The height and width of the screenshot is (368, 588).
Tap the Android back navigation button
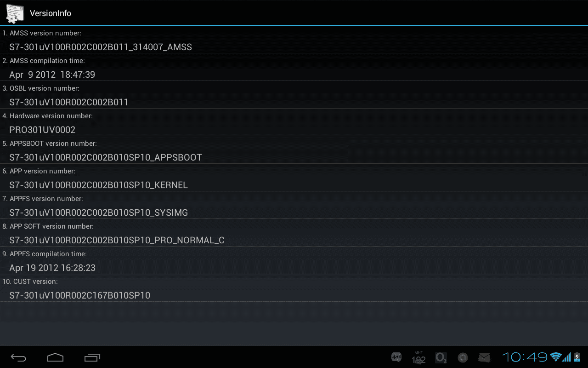[18, 357]
